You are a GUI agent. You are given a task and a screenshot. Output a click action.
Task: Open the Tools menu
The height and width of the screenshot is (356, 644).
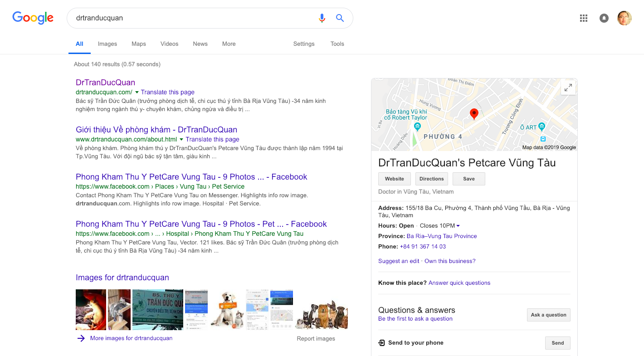[x=337, y=44]
